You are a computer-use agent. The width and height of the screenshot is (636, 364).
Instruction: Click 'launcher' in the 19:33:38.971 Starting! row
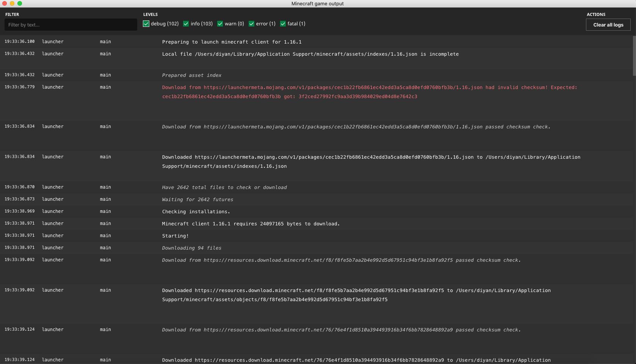click(53, 236)
